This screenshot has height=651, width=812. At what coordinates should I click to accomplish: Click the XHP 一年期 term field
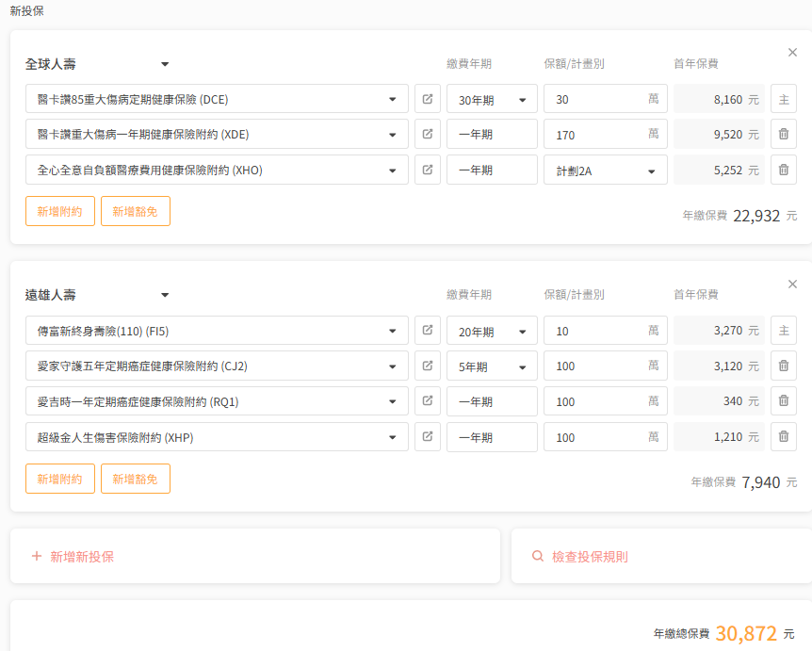pyautogui.click(x=492, y=436)
